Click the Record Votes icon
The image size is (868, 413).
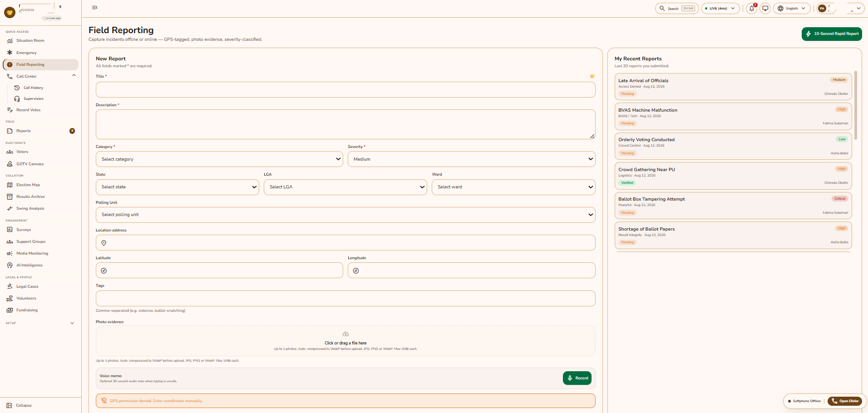click(10, 110)
